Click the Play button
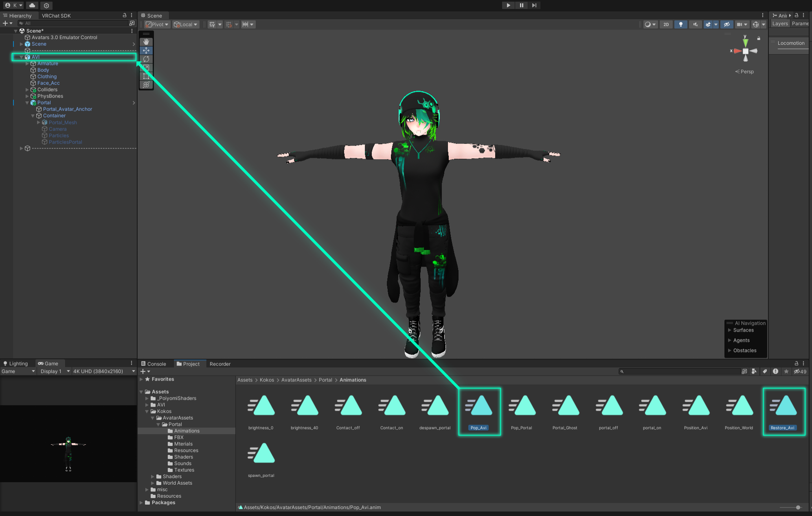This screenshot has width=812, height=516. click(x=508, y=5)
